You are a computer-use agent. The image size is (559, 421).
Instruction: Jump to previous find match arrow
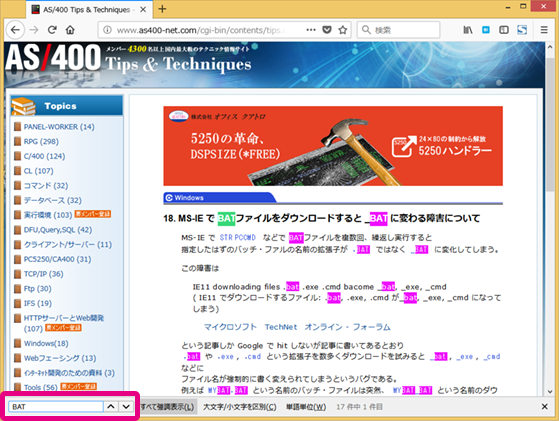111,406
